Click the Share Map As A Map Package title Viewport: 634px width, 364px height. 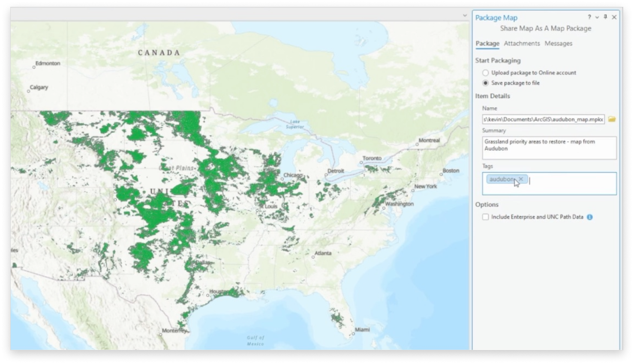546,28
